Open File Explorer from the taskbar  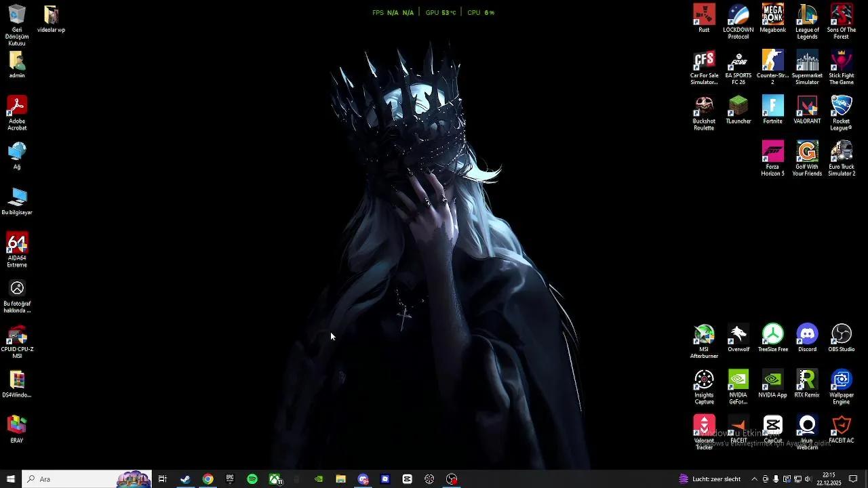pos(340,479)
